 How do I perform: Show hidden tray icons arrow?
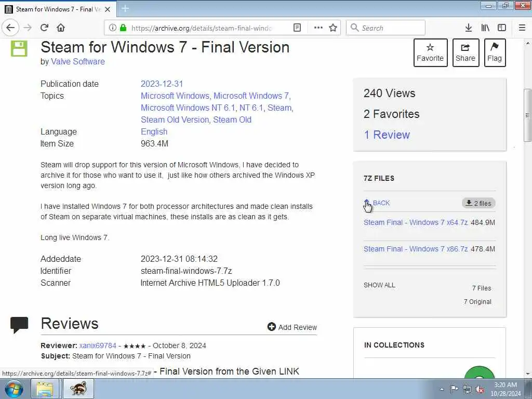442,389
